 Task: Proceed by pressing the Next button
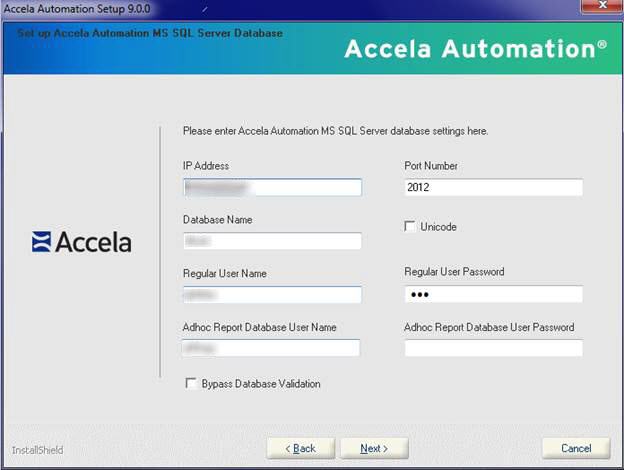[374, 448]
